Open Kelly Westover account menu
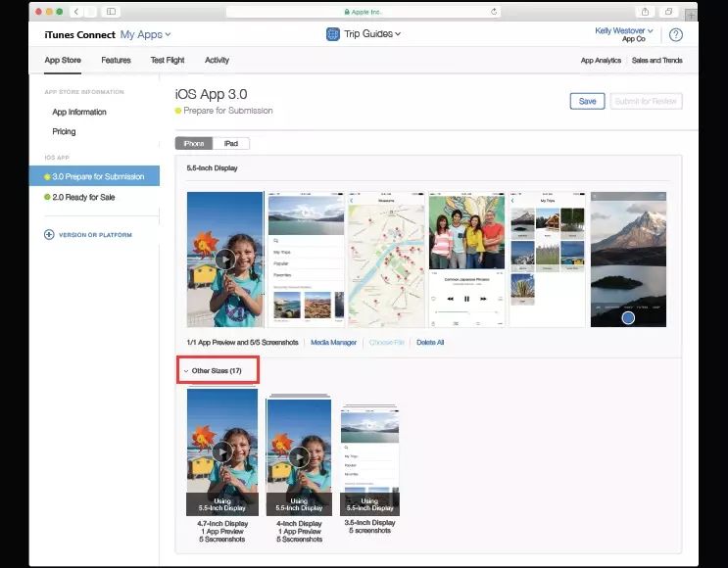This screenshot has width=728, height=568. coord(624,31)
